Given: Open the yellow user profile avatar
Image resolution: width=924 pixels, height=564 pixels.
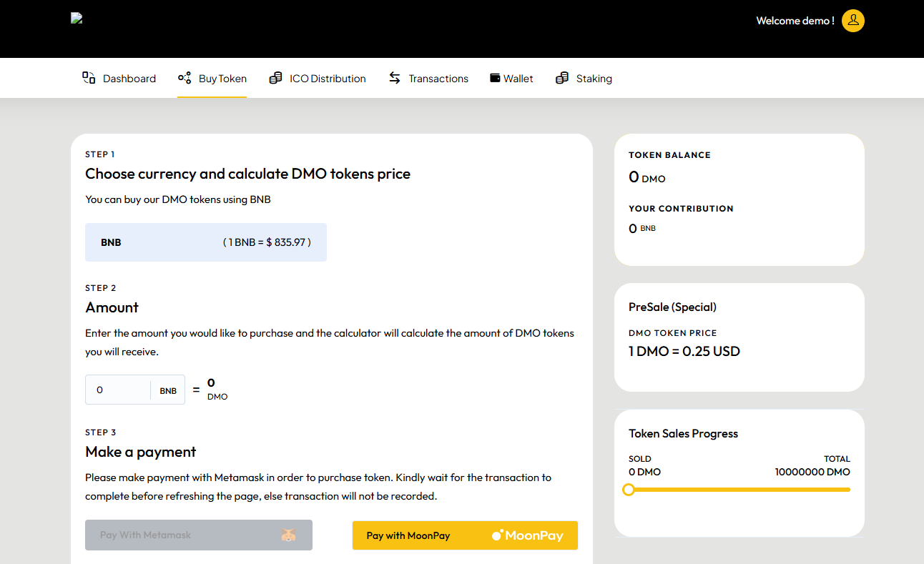Looking at the screenshot, I should pos(852,21).
